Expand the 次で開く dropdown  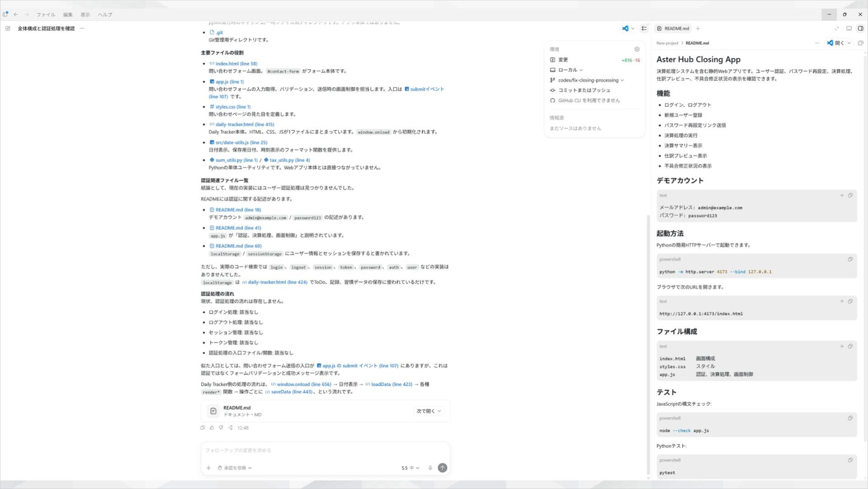429,411
